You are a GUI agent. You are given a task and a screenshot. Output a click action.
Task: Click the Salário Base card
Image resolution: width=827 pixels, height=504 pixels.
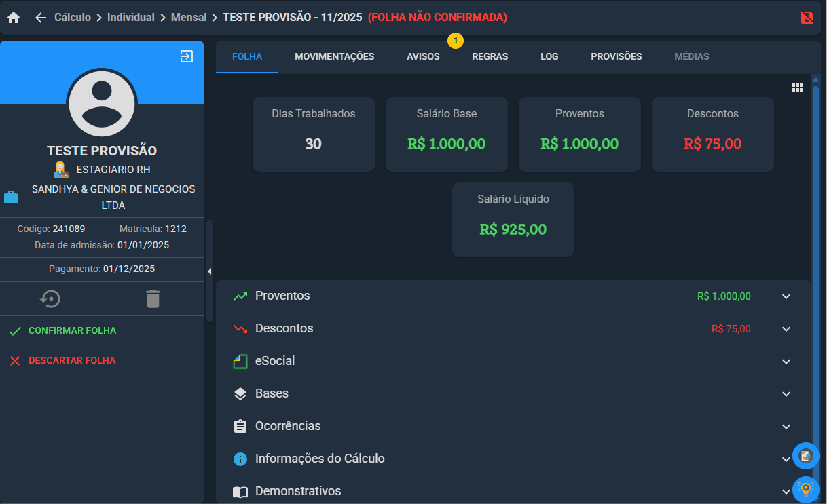447,134
